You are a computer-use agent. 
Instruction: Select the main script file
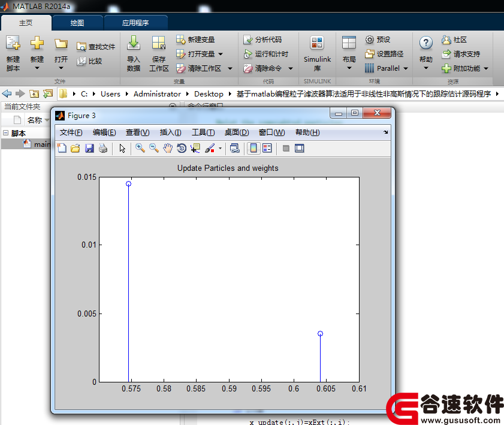click(36, 144)
